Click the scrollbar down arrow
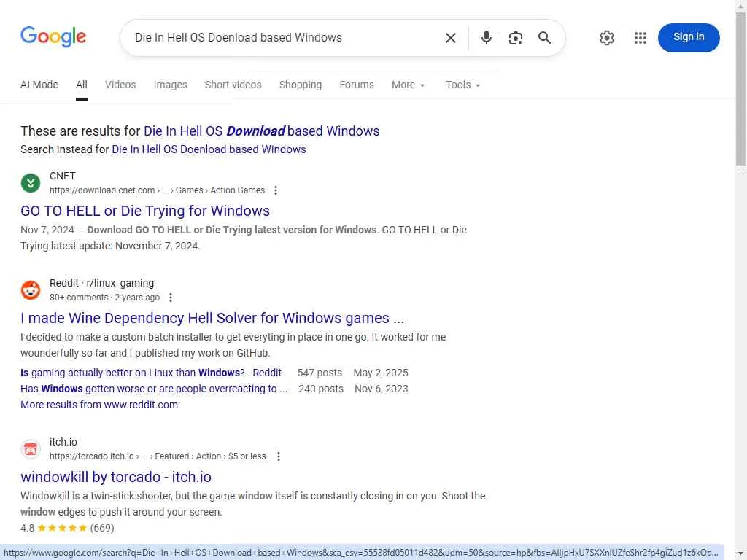The height and width of the screenshot is (560, 747). tap(741, 554)
